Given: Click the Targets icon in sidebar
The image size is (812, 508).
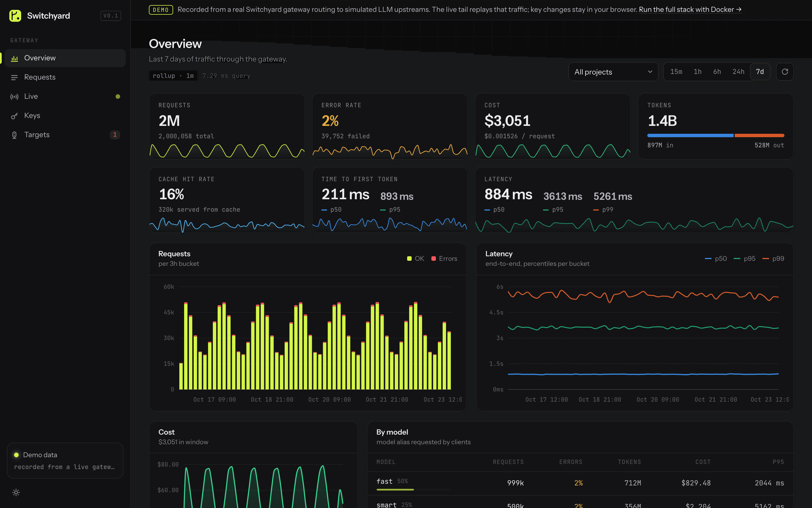Looking at the screenshot, I should pyautogui.click(x=14, y=135).
